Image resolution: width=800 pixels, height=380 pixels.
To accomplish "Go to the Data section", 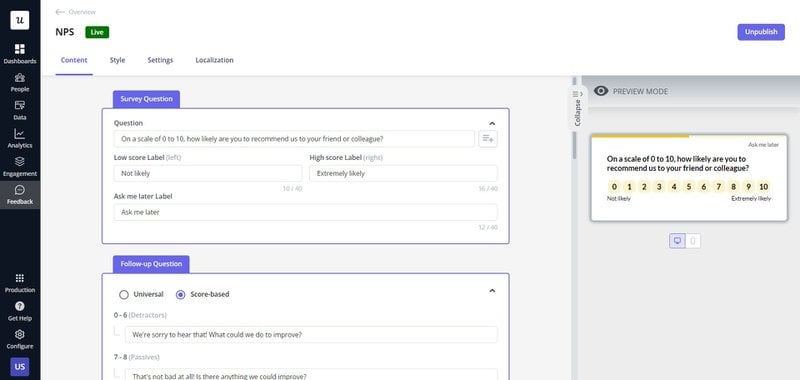I will point(19,111).
